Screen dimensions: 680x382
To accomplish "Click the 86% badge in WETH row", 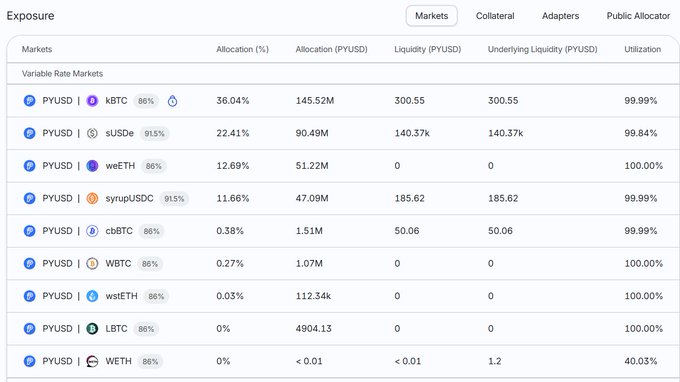I will pos(150,361).
